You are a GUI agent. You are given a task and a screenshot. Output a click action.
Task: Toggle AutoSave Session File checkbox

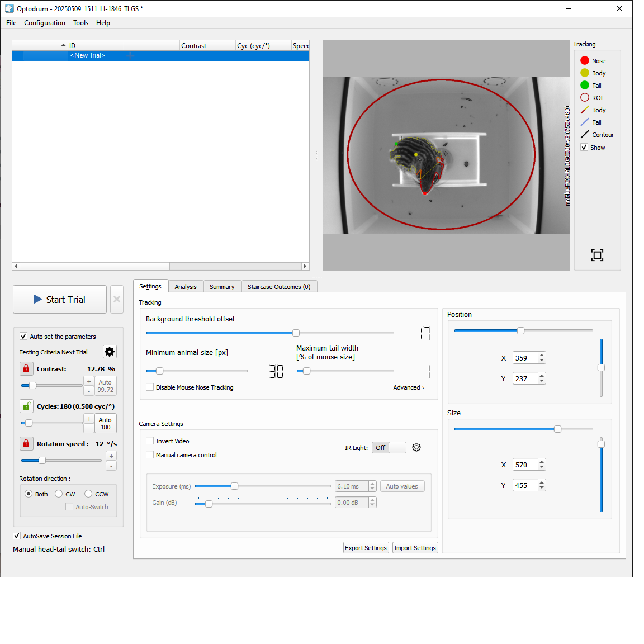point(17,536)
